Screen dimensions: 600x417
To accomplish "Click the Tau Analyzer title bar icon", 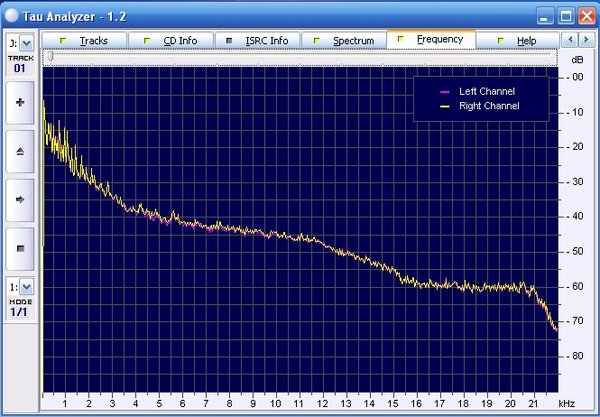I will point(11,16).
